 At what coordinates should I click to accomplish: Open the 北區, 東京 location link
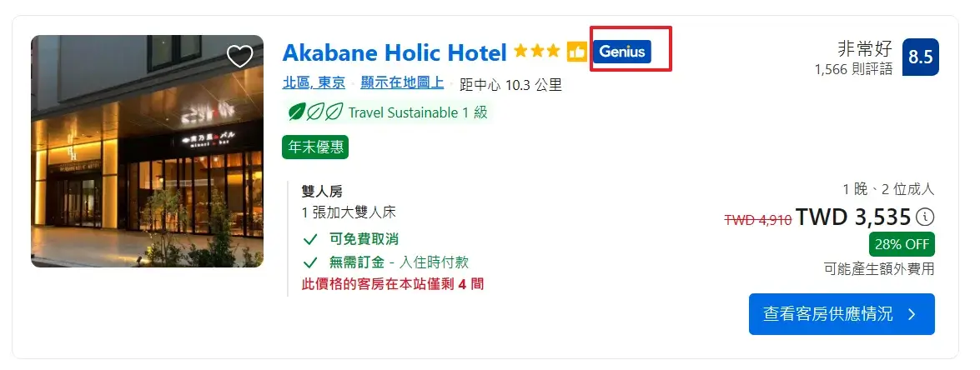tap(314, 83)
